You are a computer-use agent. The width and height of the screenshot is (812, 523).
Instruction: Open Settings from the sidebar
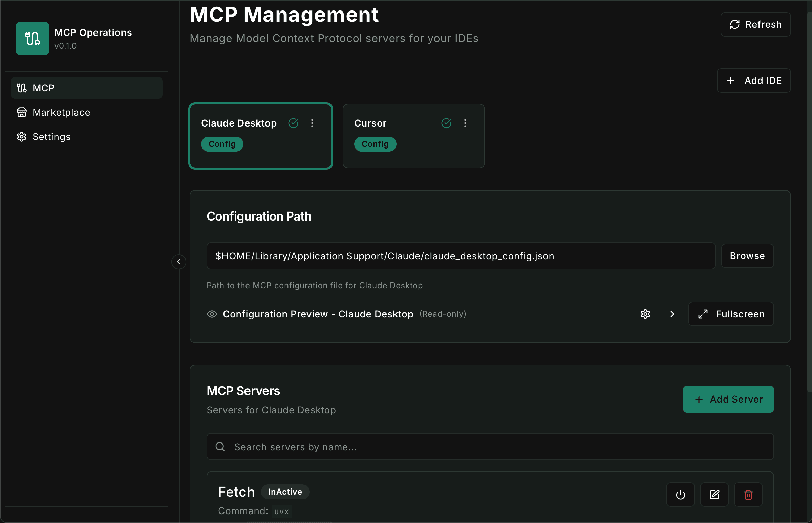point(87,137)
